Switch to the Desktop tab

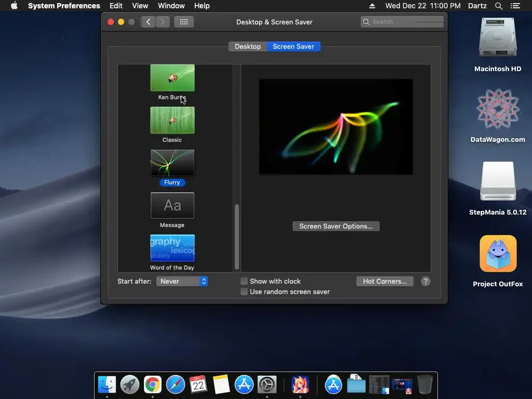click(248, 46)
